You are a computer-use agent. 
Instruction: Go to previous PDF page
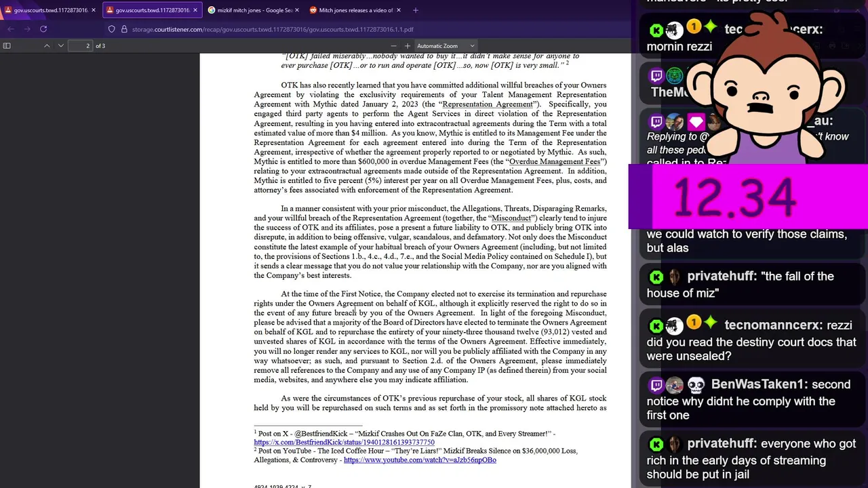coord(47,45)
